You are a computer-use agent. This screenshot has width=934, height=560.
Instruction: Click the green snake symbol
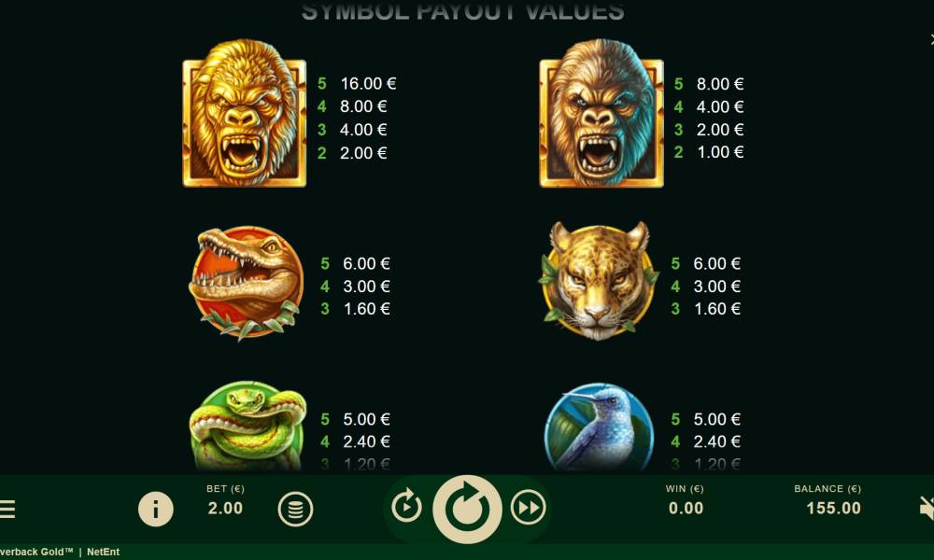[248, 427]
